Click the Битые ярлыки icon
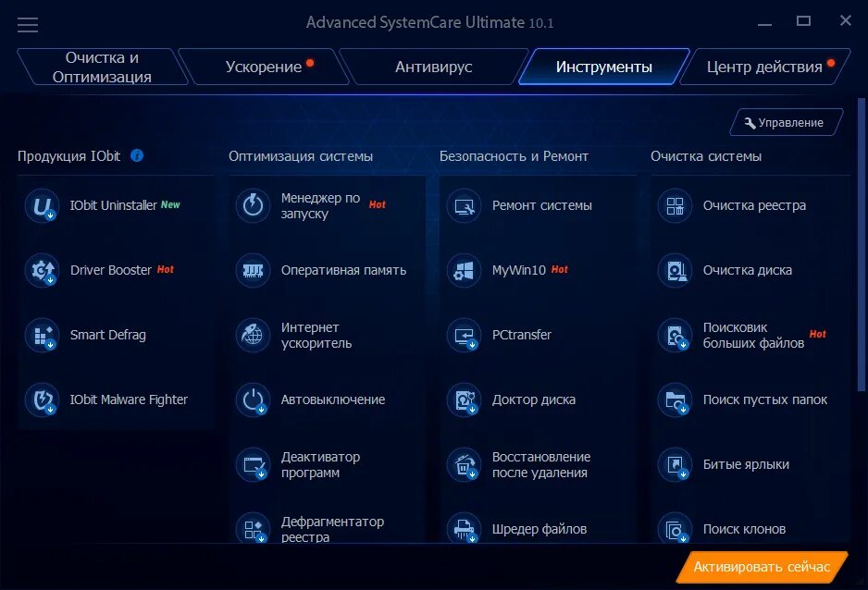 pyautogui.click(x=675, y=464)
